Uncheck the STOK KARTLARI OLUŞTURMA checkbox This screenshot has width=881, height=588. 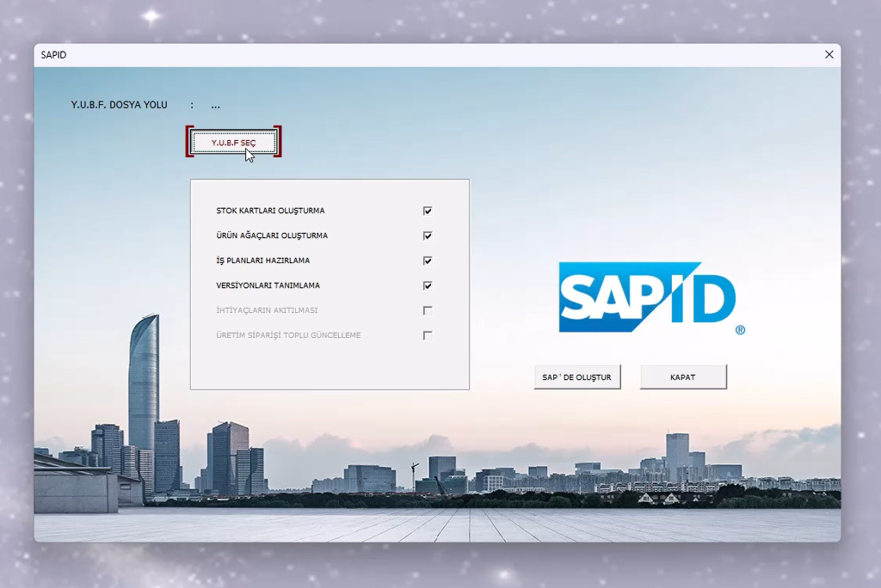(428, 210)
